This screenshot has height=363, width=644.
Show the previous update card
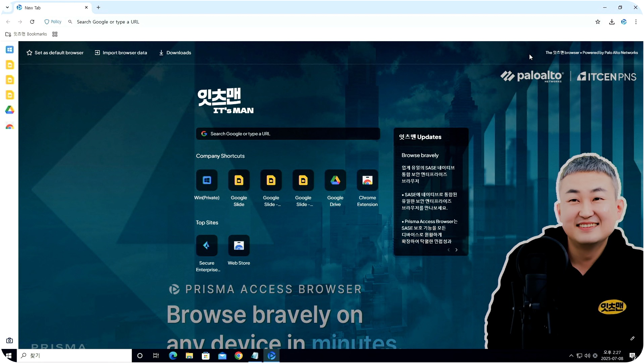(x=449, y=250)
